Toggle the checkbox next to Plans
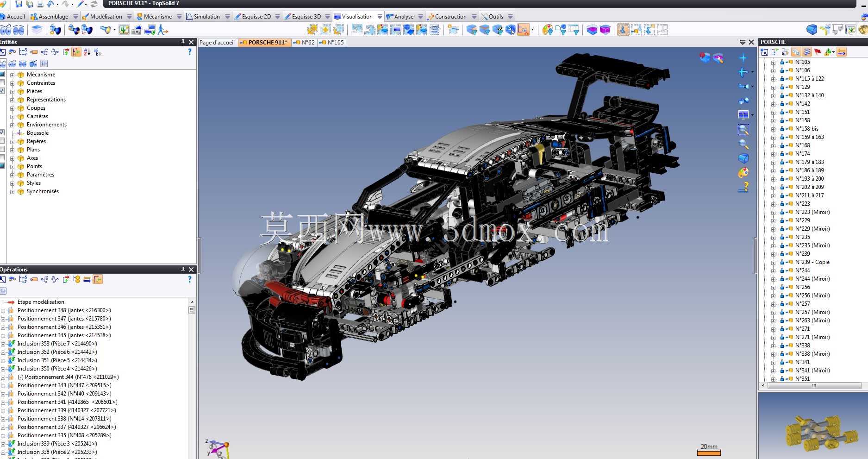868x459 pixels. pyautogui.click(x=2, y=149)
